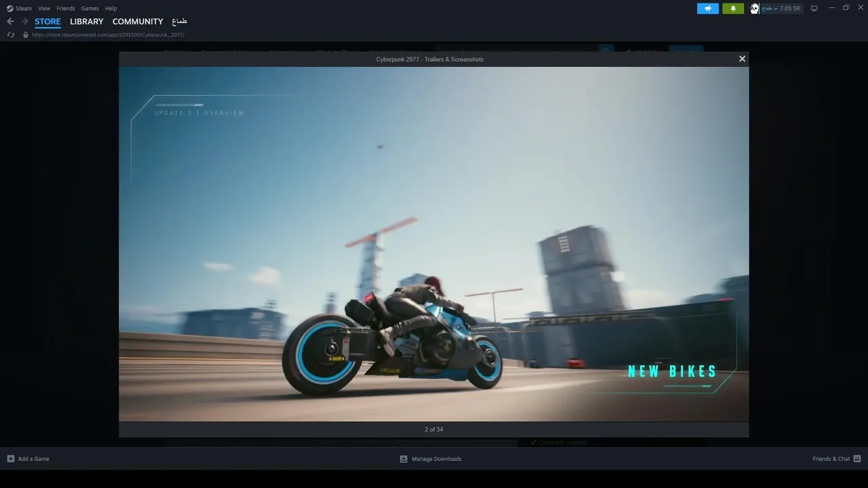The height and width of the screenshot is (488, 868).
Task: Click the store URL address text
Action: pos(108,35)
